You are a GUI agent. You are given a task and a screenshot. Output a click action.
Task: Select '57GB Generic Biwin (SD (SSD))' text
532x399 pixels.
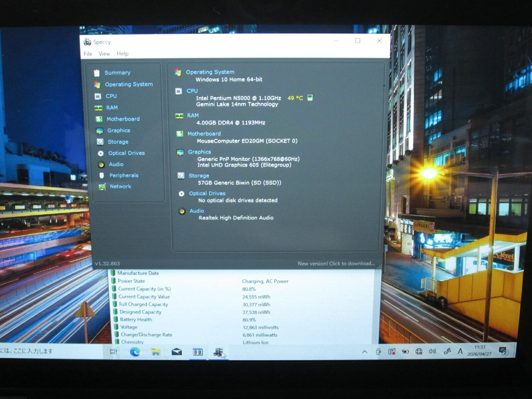click(x=239, y=183)
